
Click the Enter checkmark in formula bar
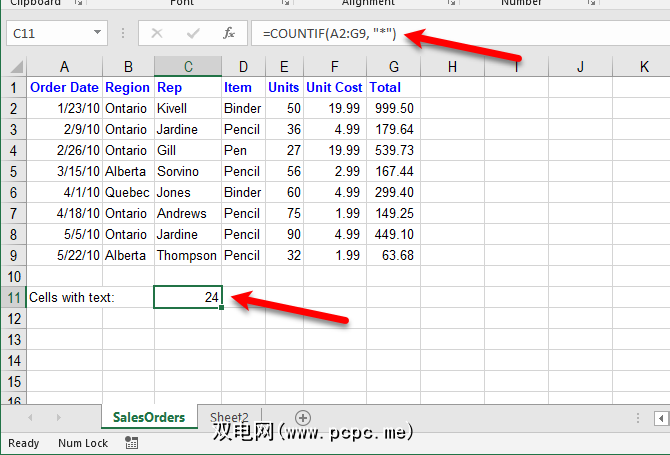tap(192, 34)
